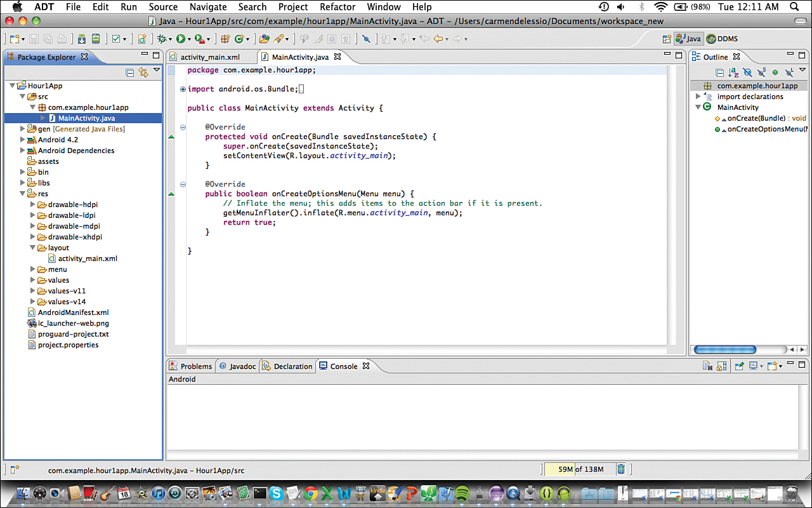Open Outline view menu triangle

(802, 70)
